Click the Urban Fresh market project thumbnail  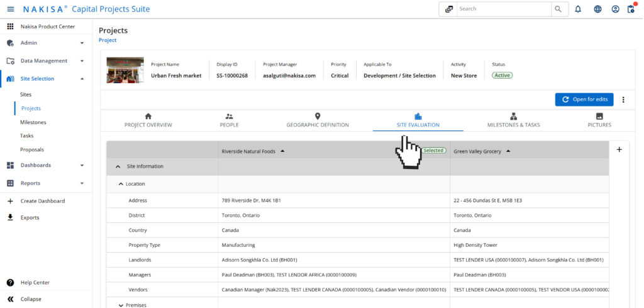[125, 71]
